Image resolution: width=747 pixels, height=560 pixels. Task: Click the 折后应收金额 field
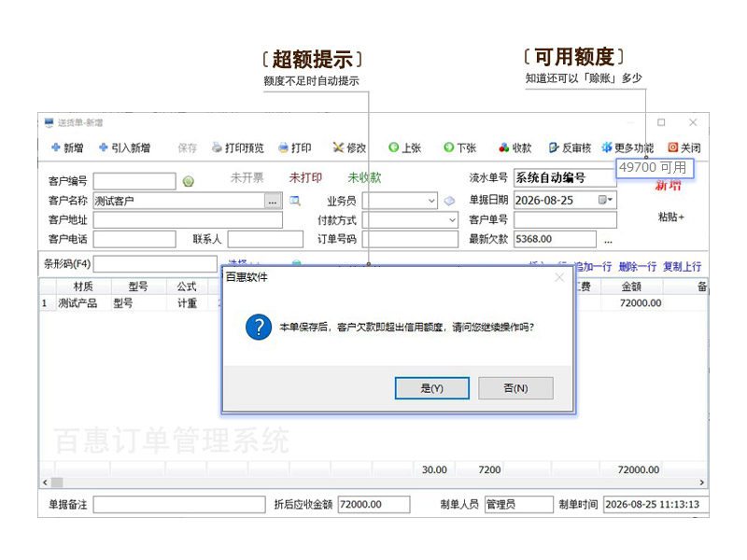pos(374,505)
